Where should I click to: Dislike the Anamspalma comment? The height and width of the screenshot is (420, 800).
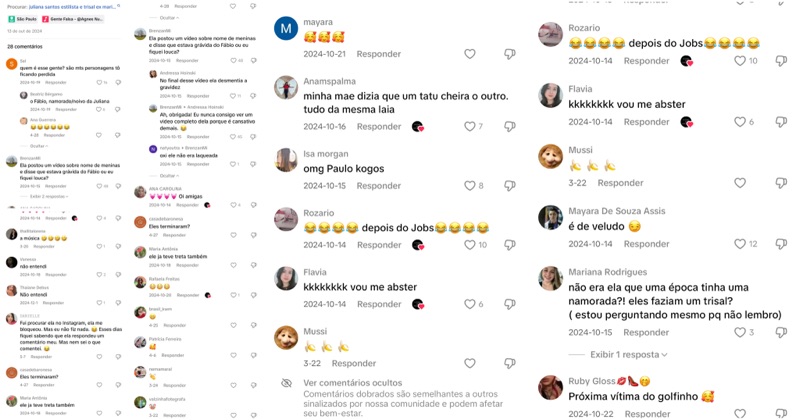[x=510, y=127]
